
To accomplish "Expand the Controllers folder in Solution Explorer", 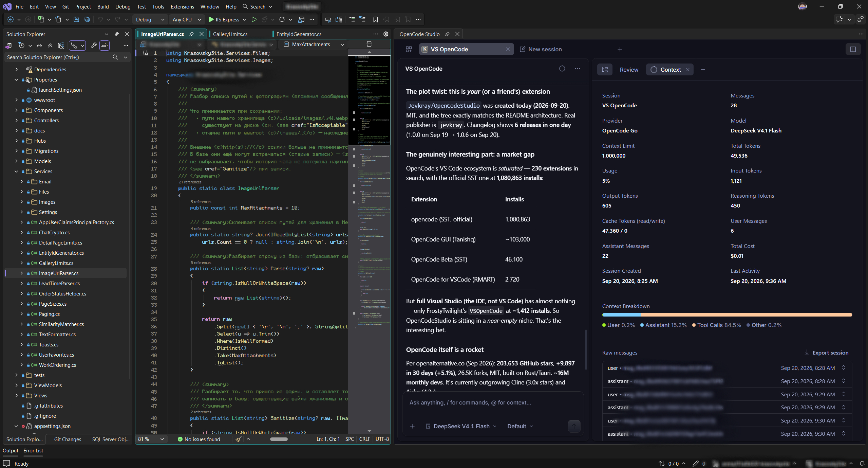I will [16, 120].
